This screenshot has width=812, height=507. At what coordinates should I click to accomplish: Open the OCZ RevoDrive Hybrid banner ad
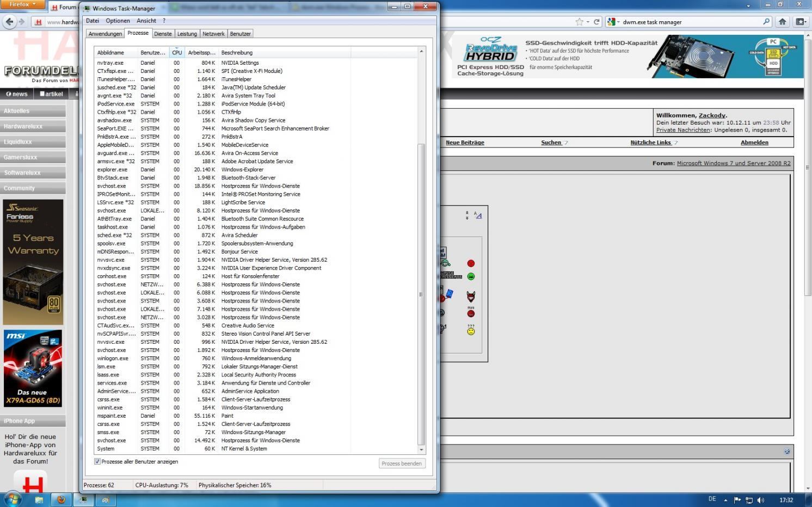(x=628, y=57)
